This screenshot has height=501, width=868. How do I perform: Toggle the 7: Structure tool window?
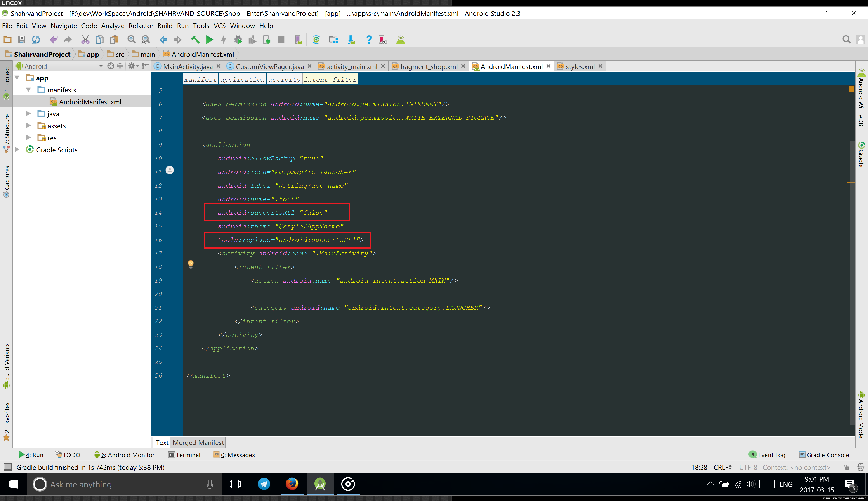coord(7,133)
